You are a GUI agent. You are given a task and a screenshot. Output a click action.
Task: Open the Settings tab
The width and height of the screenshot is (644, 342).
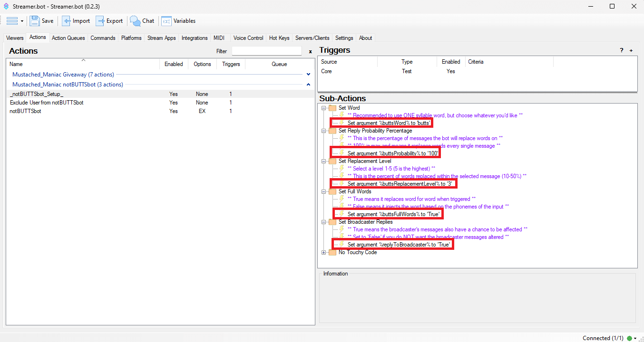(344, 38)
